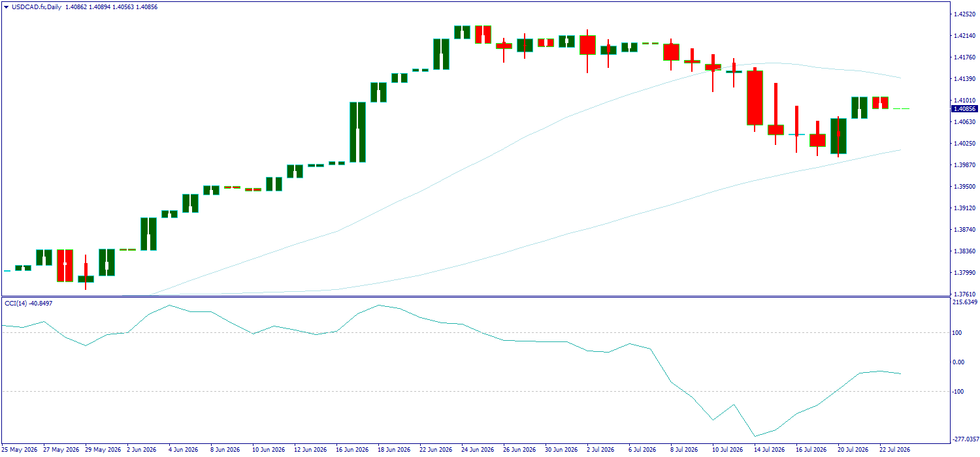Click the USDCAD.fx,Daily chart title
980x457 pixels.
(35, 7)
